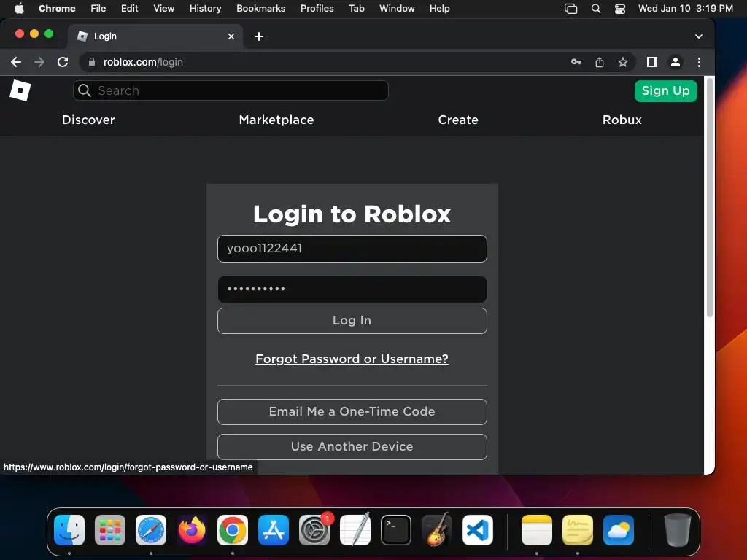
Task: Select the Login browser tab
Action: click(x=155, y=36)
